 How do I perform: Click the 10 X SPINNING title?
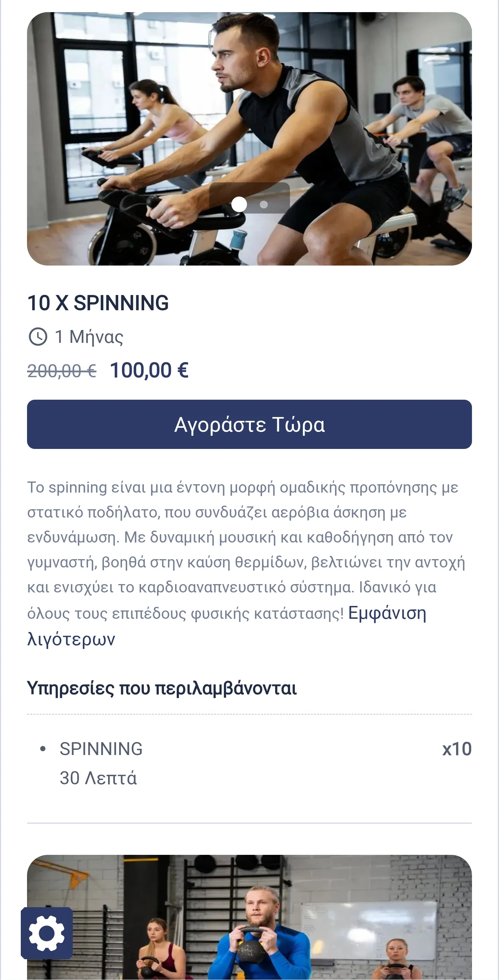98,303
